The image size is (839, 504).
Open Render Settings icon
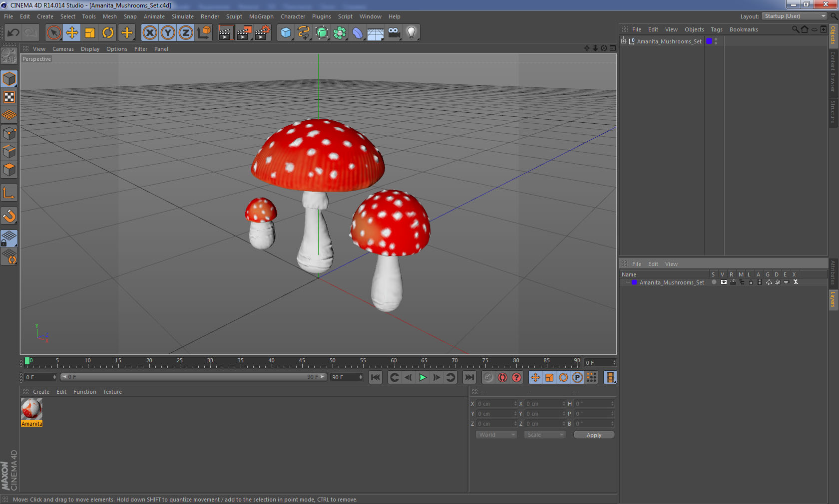(x=262, y=33)
